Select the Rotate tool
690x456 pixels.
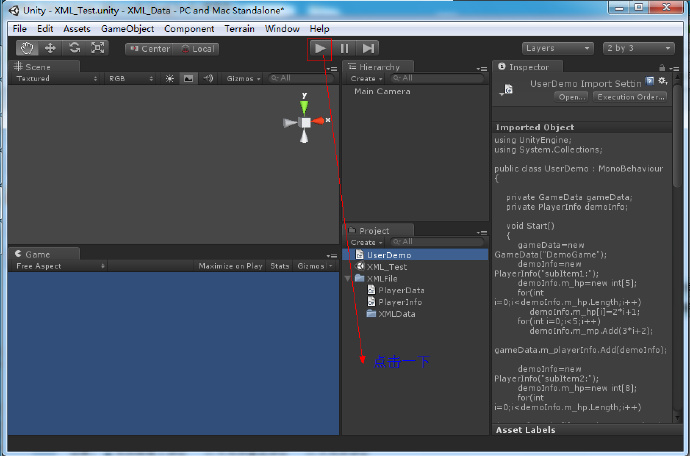click(x=74, y=48)
